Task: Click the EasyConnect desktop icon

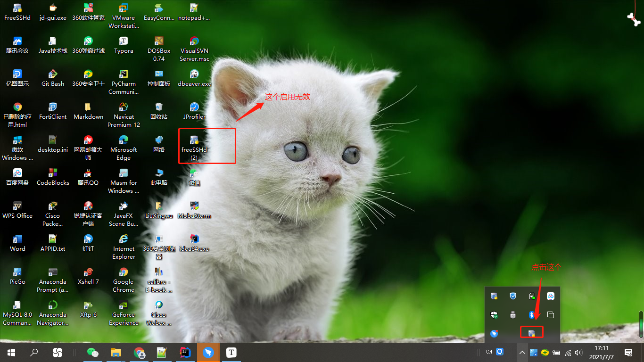Action: (x=159, y=12)
